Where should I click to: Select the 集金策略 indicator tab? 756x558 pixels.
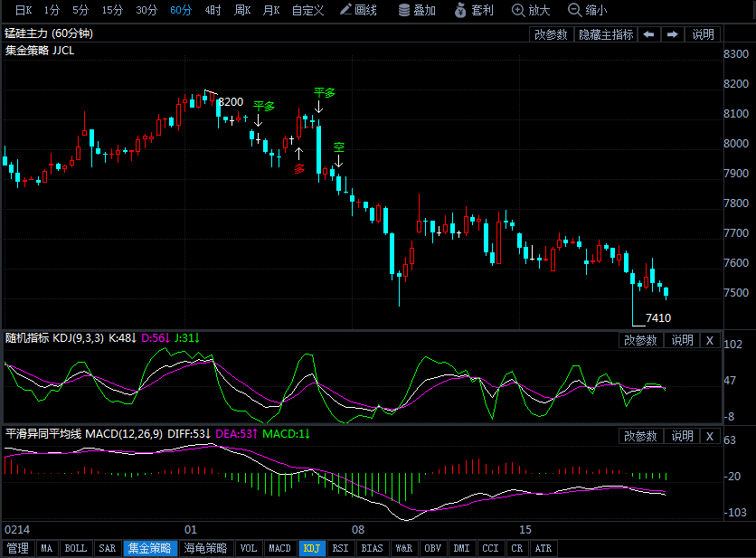click(x=150, y=548)
